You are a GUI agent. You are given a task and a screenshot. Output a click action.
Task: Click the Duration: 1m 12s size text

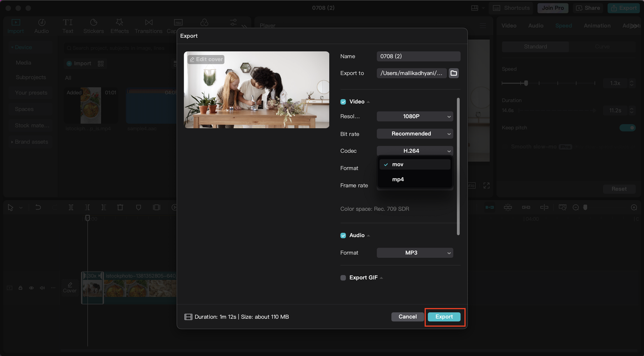pyautogui.click(x=242, y=317)
